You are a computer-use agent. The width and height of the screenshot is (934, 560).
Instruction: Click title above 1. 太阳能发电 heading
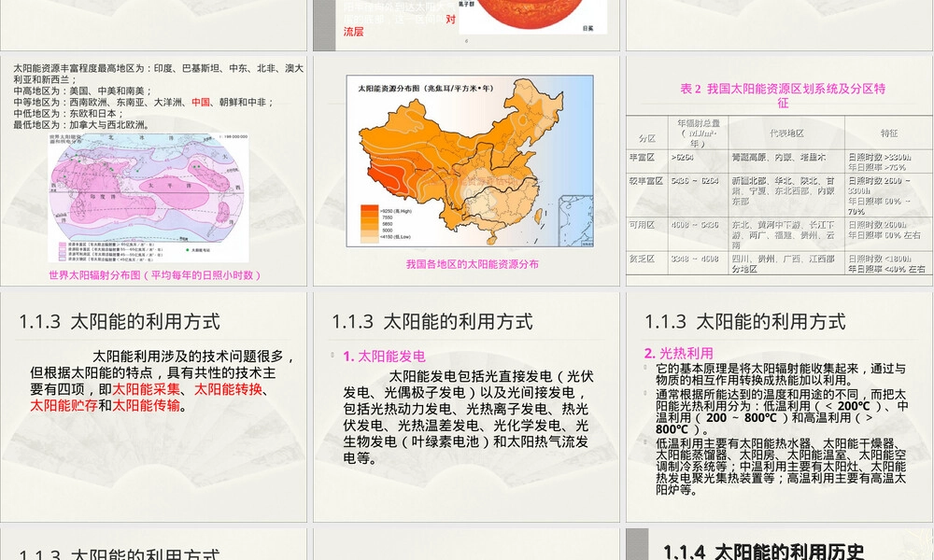[x=432, y=322]
